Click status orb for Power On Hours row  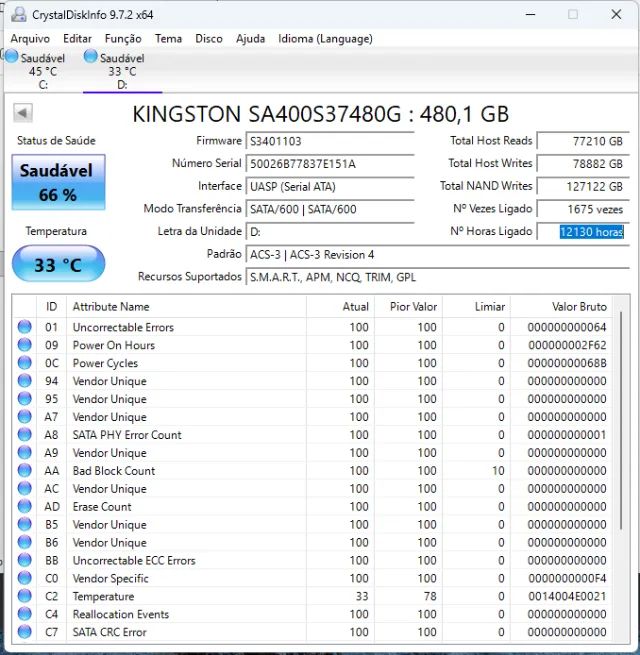(25, 345)
